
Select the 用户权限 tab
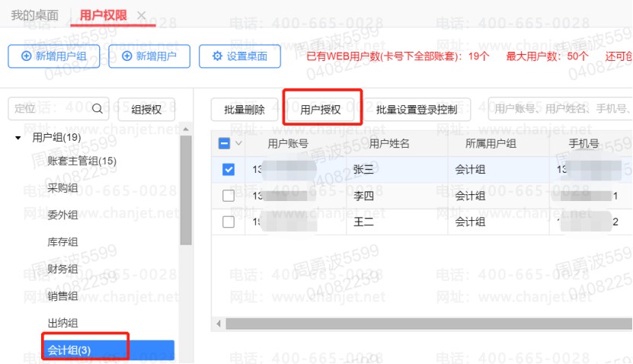pyautogui.click(x=104, y=15)
